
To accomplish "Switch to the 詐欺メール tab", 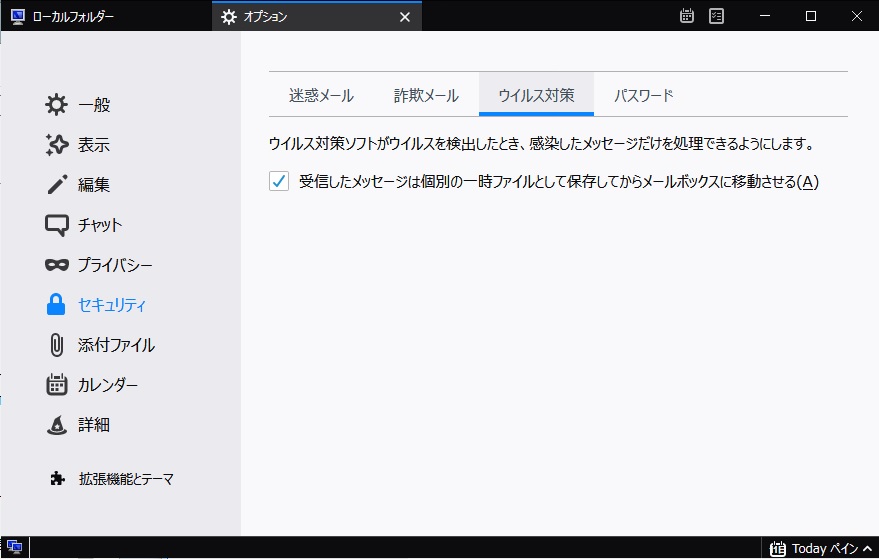I will point(426,96).
